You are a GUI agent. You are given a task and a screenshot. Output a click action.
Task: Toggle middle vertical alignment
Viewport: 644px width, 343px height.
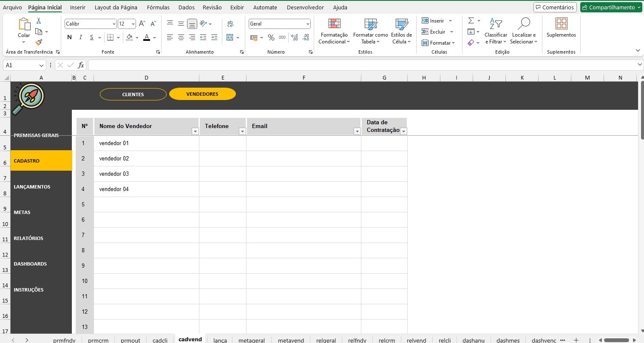(x=181, y=24)
